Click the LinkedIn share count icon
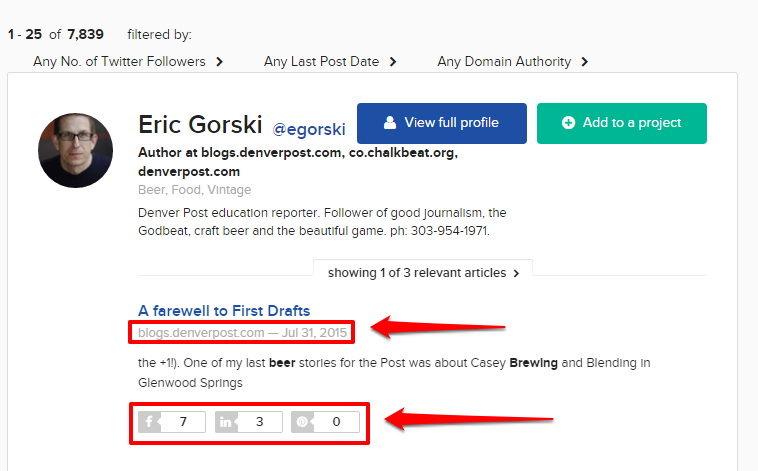 point(225,422)
